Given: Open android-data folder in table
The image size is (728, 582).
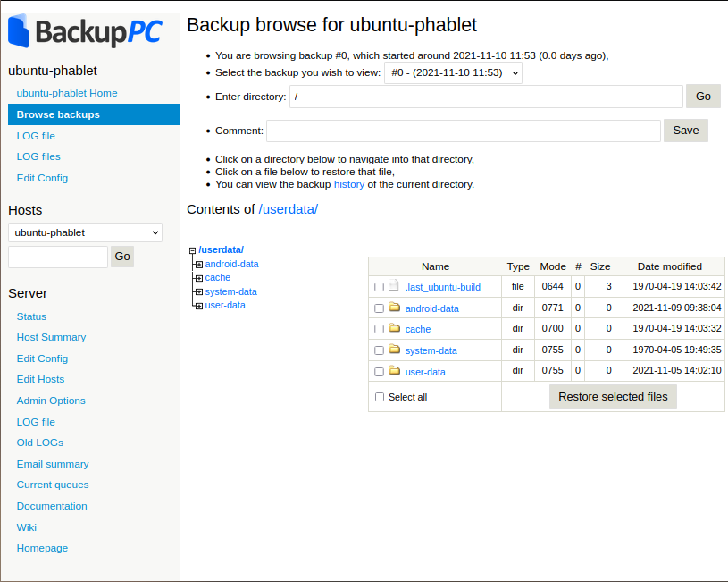Looking at the screenshot, I should (431, 308).
